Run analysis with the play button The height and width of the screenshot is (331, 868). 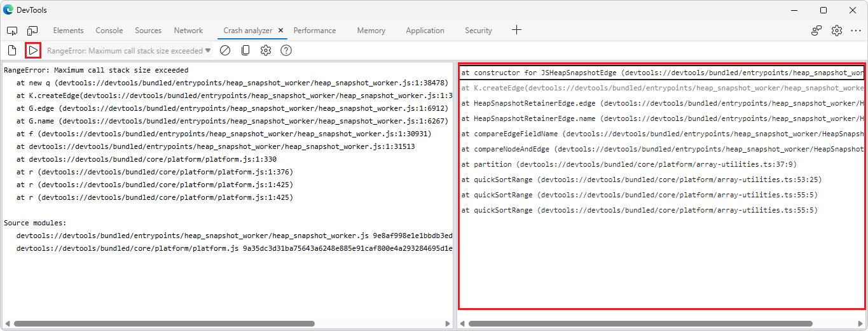(x=33, y=50)
